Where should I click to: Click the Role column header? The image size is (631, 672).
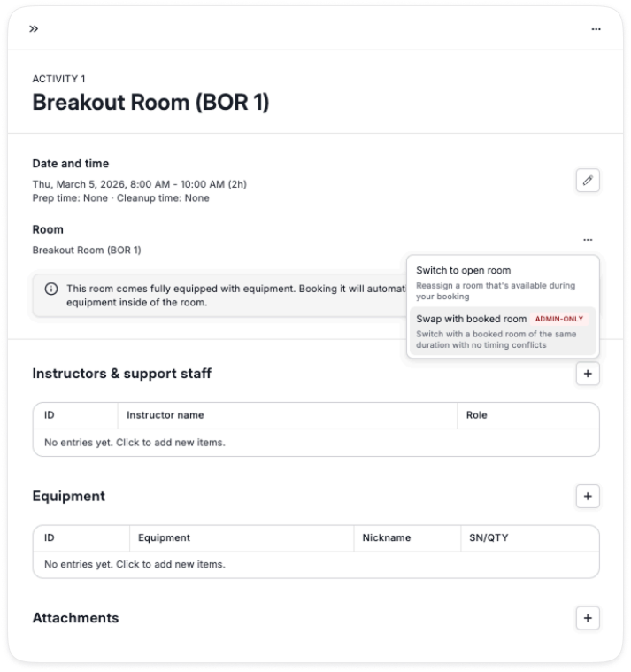tap(477, 415)
